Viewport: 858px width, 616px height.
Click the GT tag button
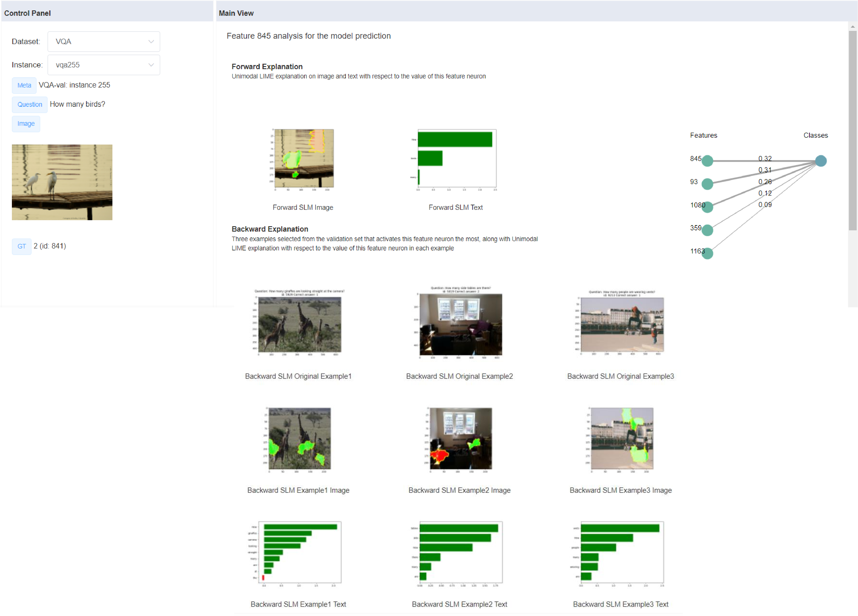click(x=22, y=247)
